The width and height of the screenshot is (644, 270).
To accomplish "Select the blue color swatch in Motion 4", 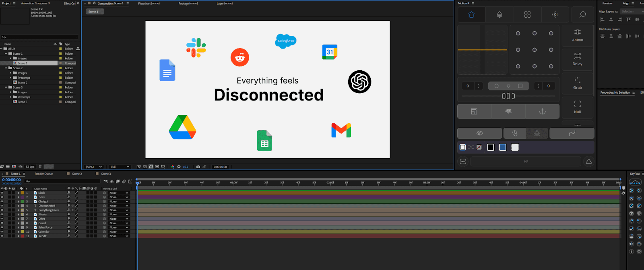I will [x=503, y=147].
